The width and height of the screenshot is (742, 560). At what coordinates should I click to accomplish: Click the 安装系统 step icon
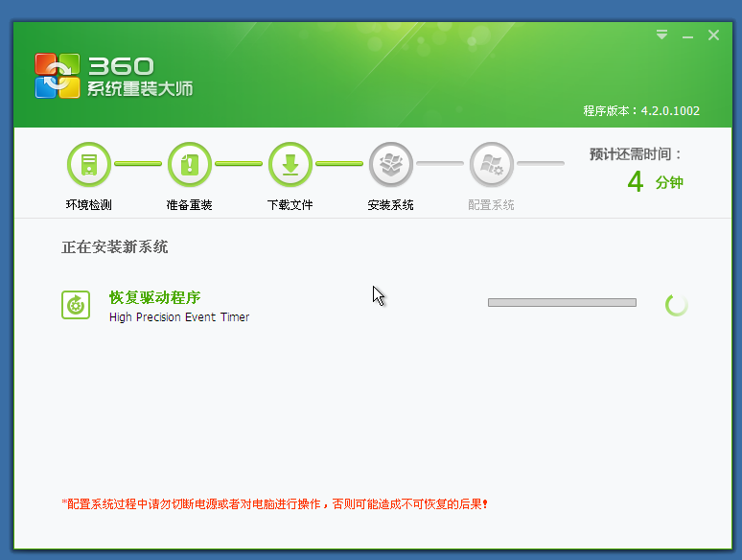[x=391, y=164]
